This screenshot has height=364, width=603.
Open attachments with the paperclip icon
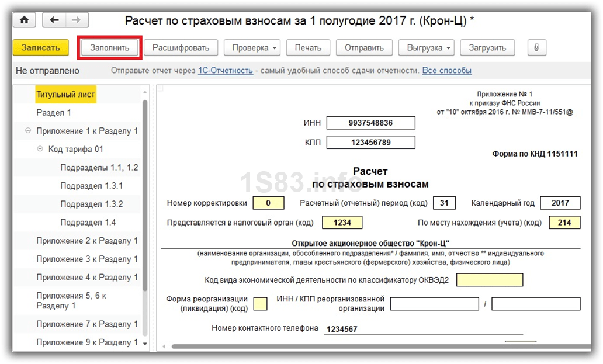tap(536, 48)
